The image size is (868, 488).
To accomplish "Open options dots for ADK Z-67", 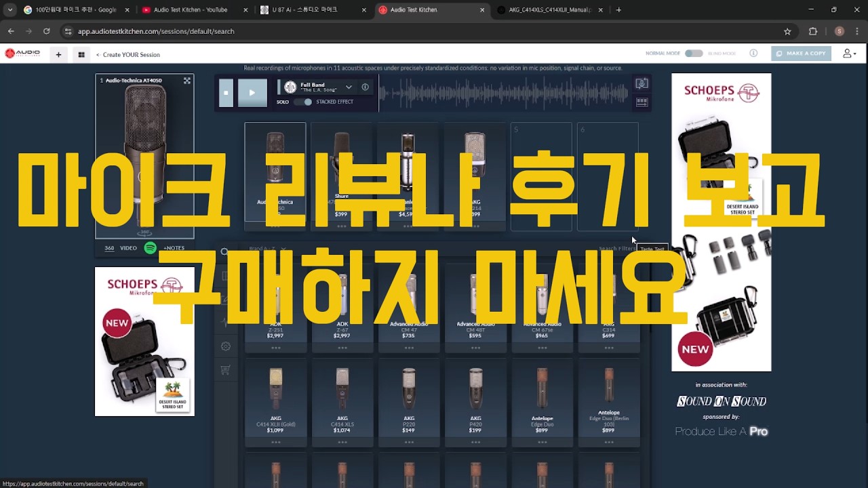I will (342, 348).
